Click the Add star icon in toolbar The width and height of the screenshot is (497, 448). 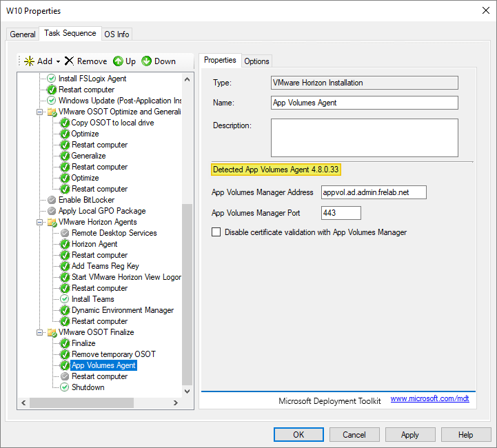click(29, 61)
